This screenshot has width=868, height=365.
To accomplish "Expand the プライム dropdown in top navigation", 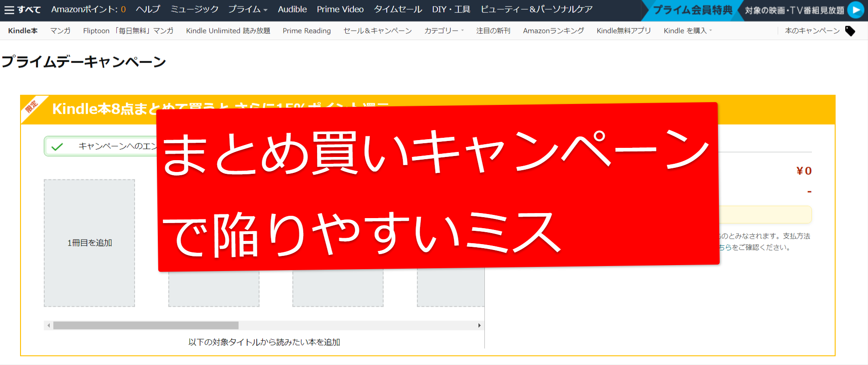I will click(x=248, y=9).
